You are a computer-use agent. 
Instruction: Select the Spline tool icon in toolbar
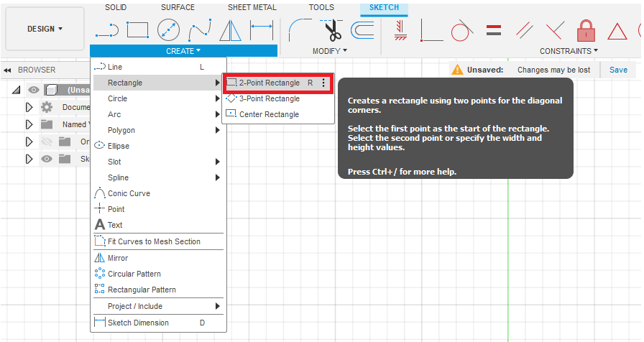(200, 30)
